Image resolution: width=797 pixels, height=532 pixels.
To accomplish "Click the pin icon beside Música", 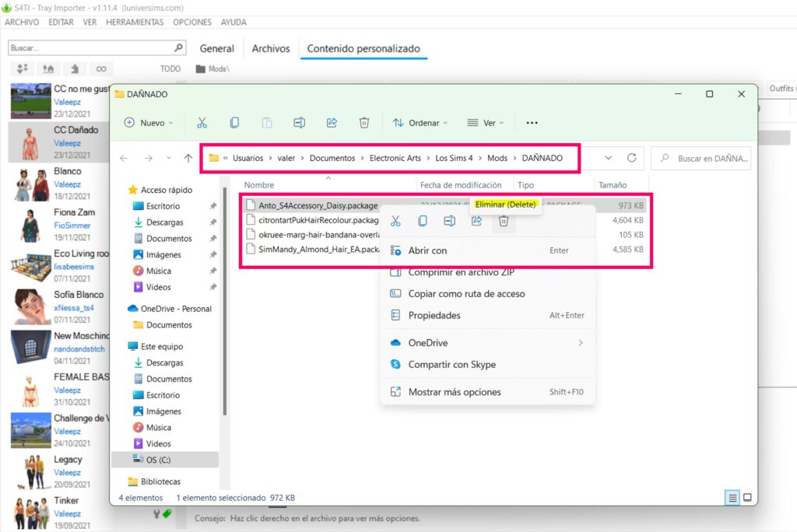I will tap(213, 271).
